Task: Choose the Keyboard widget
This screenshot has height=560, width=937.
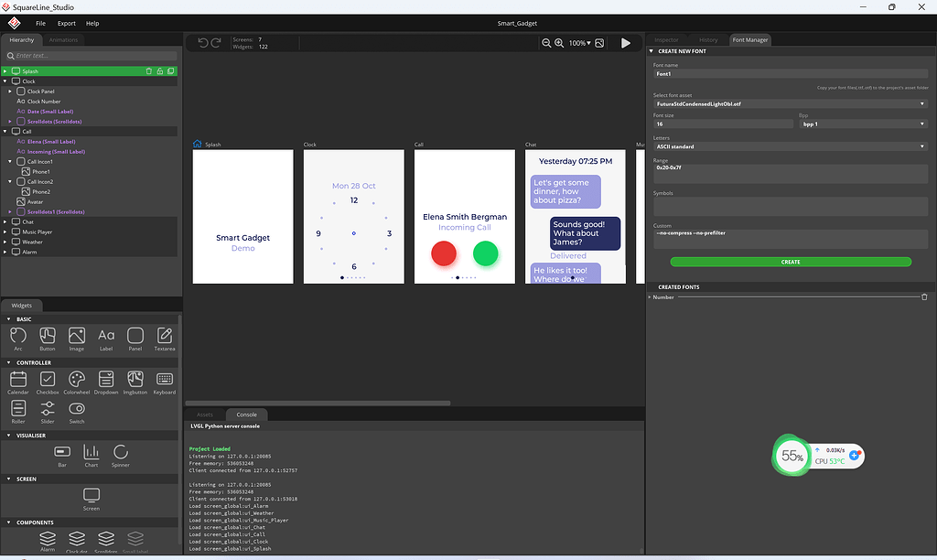Action: [165, 382]
